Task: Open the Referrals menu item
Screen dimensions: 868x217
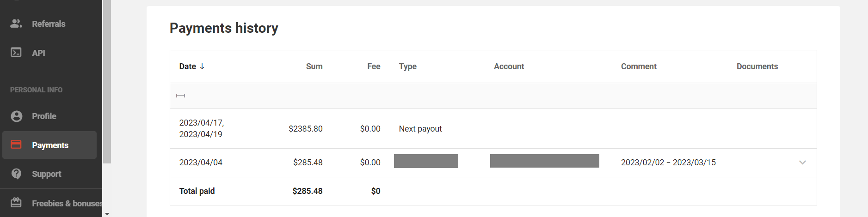Action: [x=49, y=24]
